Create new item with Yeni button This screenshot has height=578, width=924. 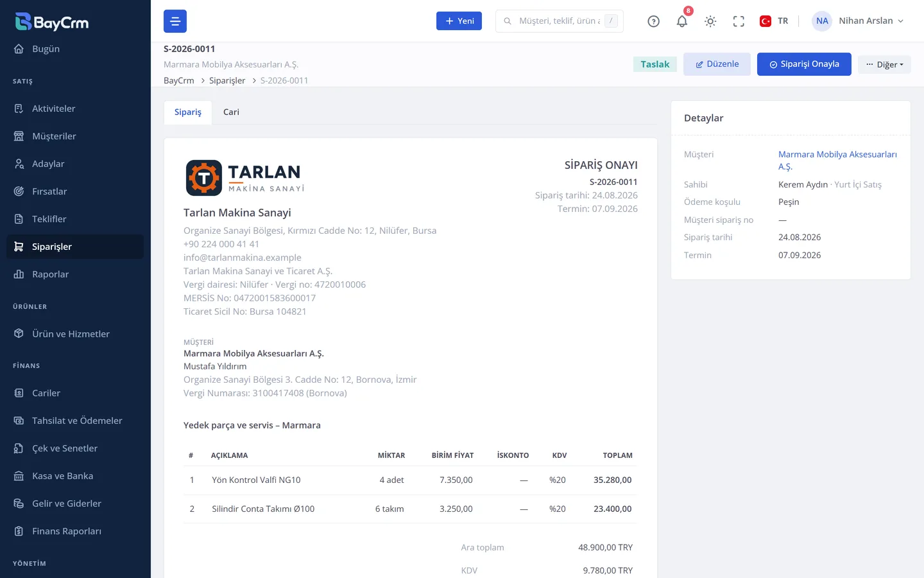pos(459,21)
